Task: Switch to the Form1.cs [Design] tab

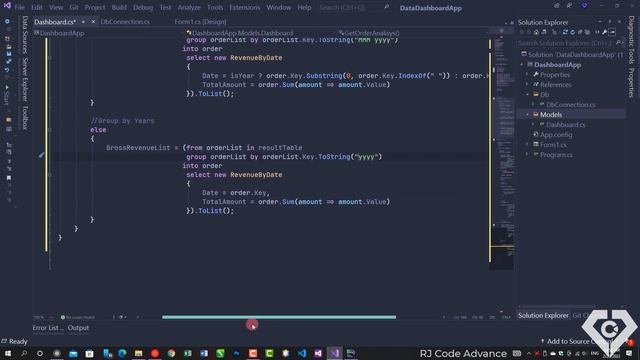Action: (x=200, y=22)
